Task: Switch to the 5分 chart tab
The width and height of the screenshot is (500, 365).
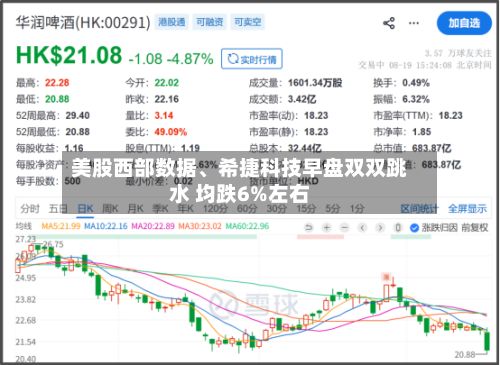Action: 333,209
